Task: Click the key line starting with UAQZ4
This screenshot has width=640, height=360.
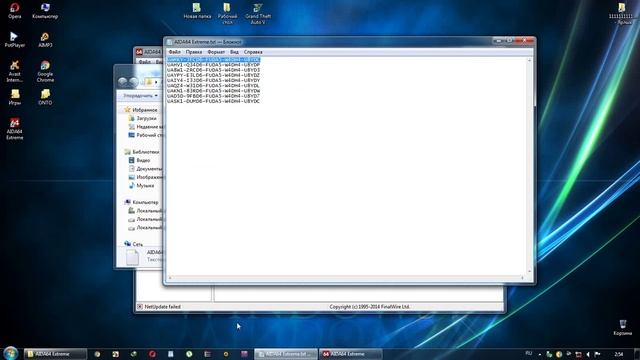Action: coord(213,86)
